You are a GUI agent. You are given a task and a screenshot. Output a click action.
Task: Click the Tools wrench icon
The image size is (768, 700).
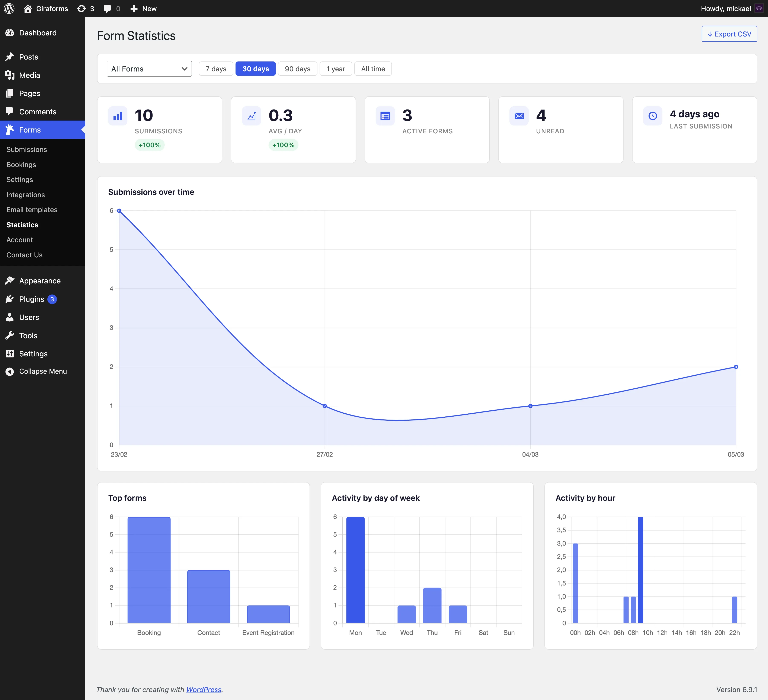(x=10, y=335)
